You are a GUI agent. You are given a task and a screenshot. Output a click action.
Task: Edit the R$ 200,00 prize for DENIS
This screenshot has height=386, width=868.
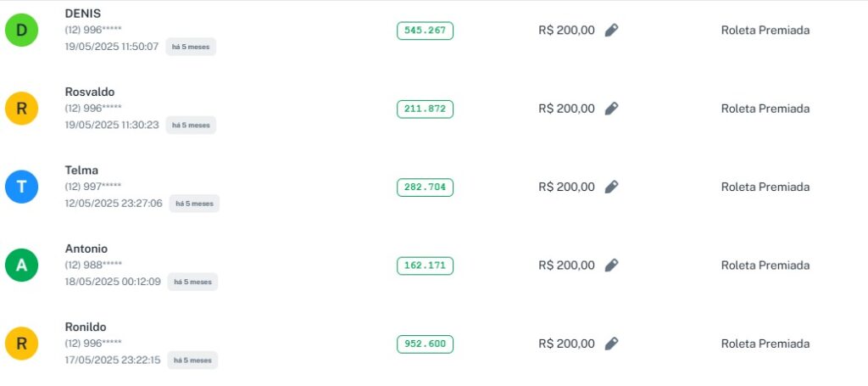[611, 31]
